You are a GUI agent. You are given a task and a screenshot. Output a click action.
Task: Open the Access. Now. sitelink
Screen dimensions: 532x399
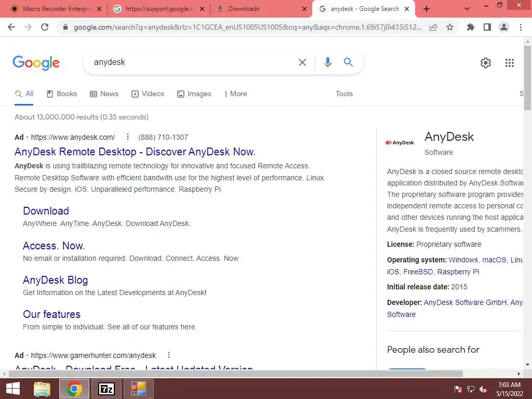[x=54, y=246]
